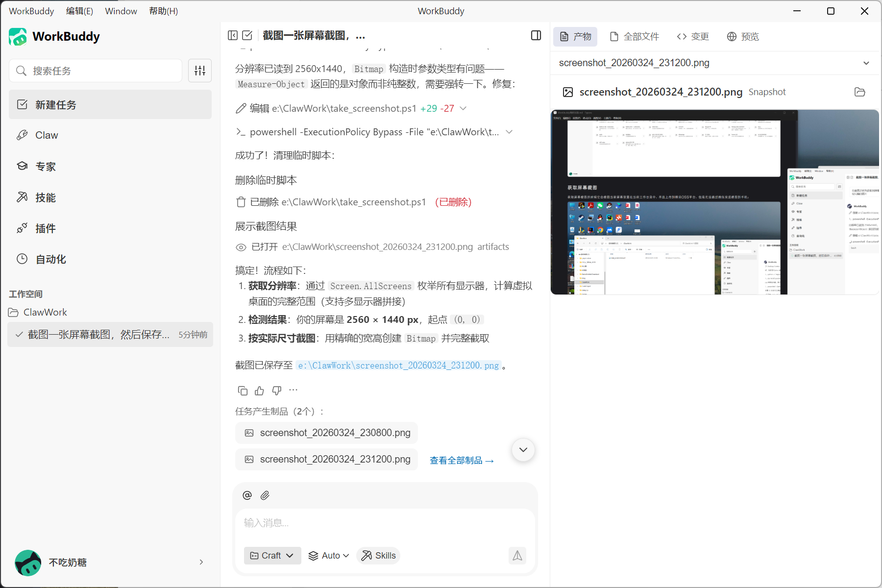Screen dimensions: 882x588
Task: Open the Claw section in sidebar
Action: click(x=110, y=135)
